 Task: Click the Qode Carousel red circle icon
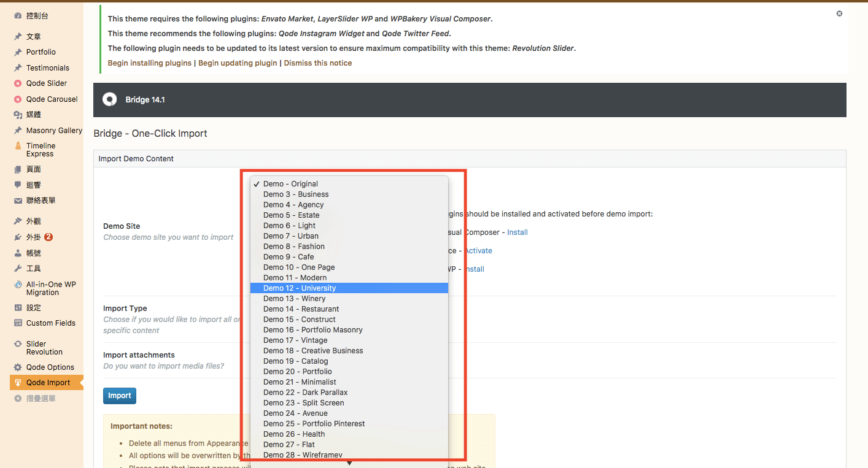coord(18,99)
